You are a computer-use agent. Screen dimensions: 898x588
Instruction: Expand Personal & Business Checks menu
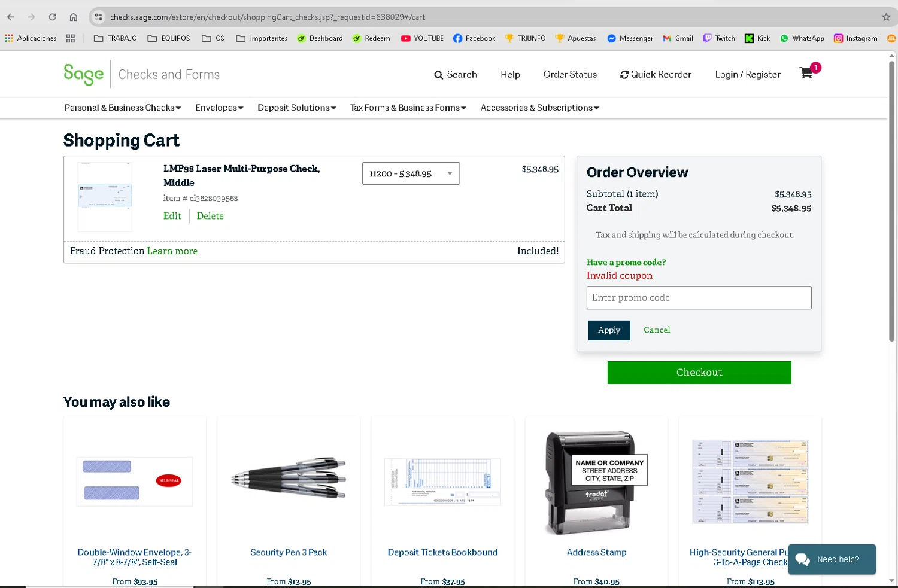tap(123, 108)
